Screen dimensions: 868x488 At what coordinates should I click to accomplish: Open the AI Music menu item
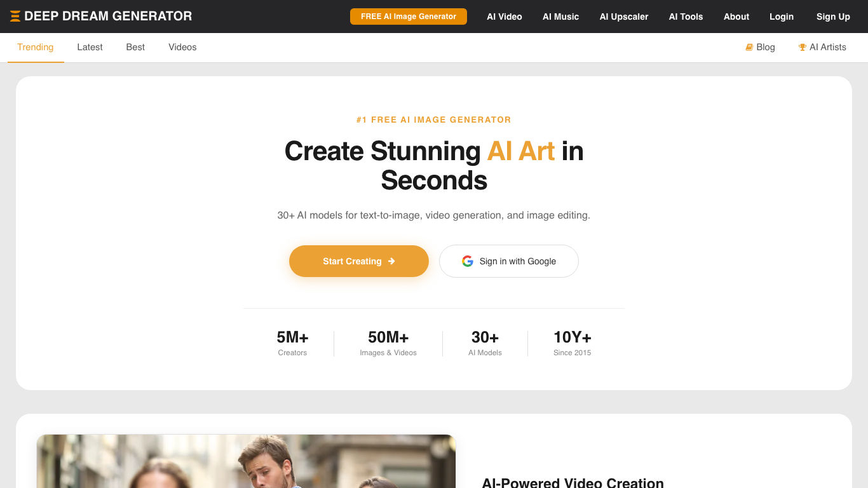pos(561,17)
